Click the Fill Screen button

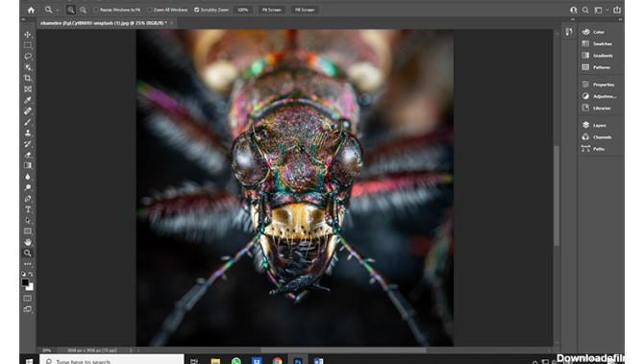click(x=305, y=10)
